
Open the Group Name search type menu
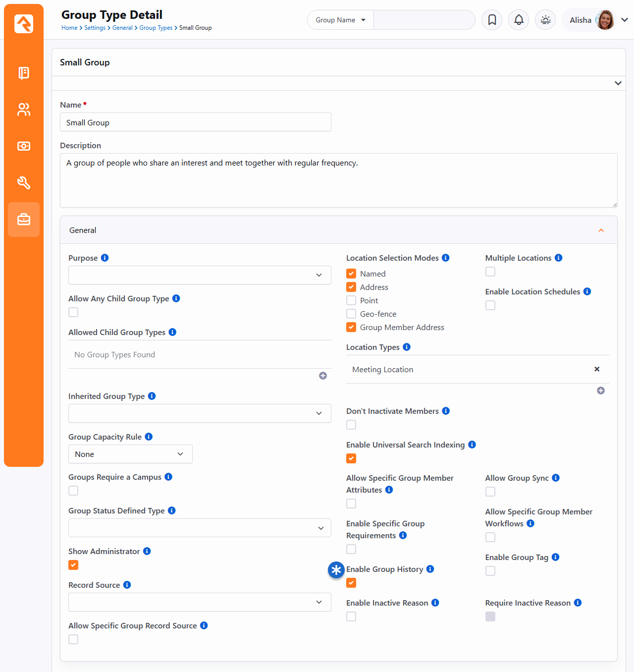(341, 20)
